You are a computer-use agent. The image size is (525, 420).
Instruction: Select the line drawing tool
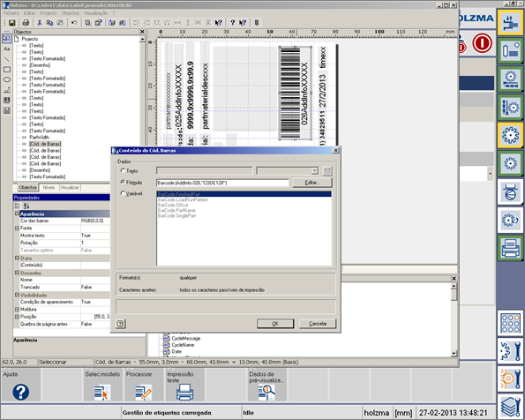tap(6, 59)
